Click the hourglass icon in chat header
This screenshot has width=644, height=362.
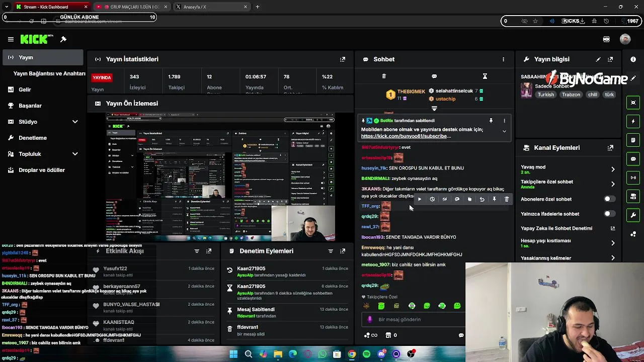(485, 76)
